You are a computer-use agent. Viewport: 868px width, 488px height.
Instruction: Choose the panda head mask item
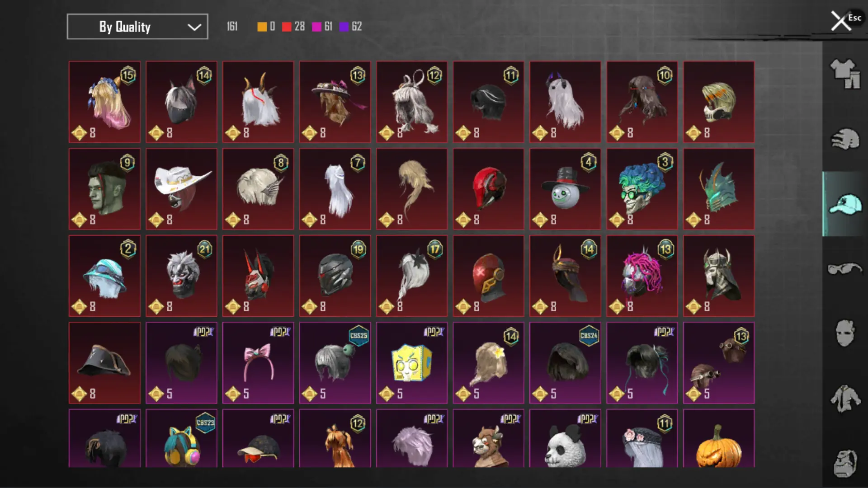pyautogui.click(x=565, y=438)
